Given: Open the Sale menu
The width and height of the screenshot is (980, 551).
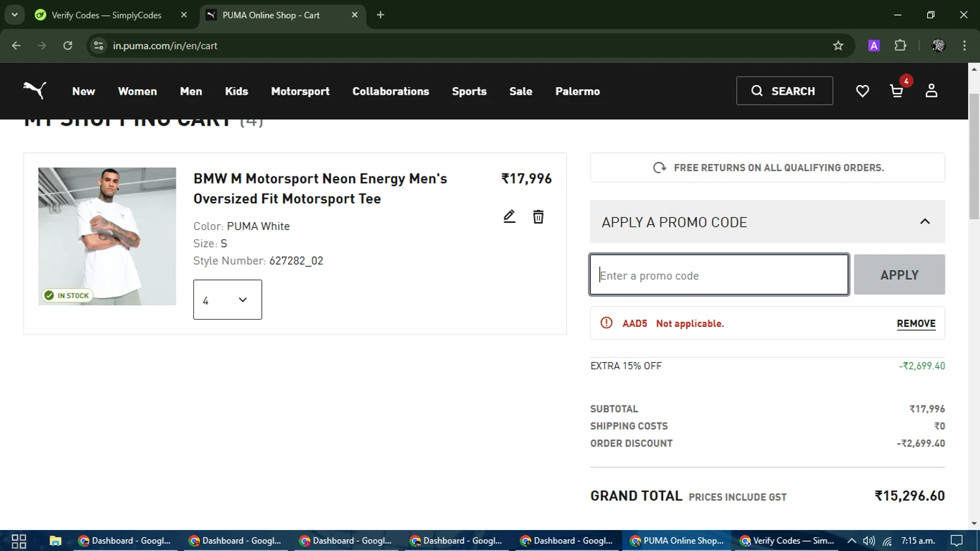Looking at the screenshot, I should 521,91.
